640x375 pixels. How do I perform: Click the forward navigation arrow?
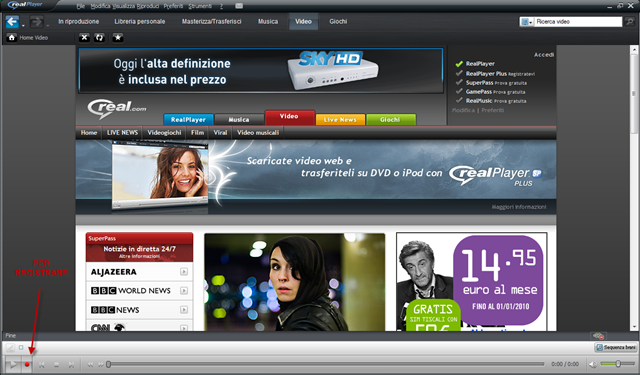(x=36, y=22)
